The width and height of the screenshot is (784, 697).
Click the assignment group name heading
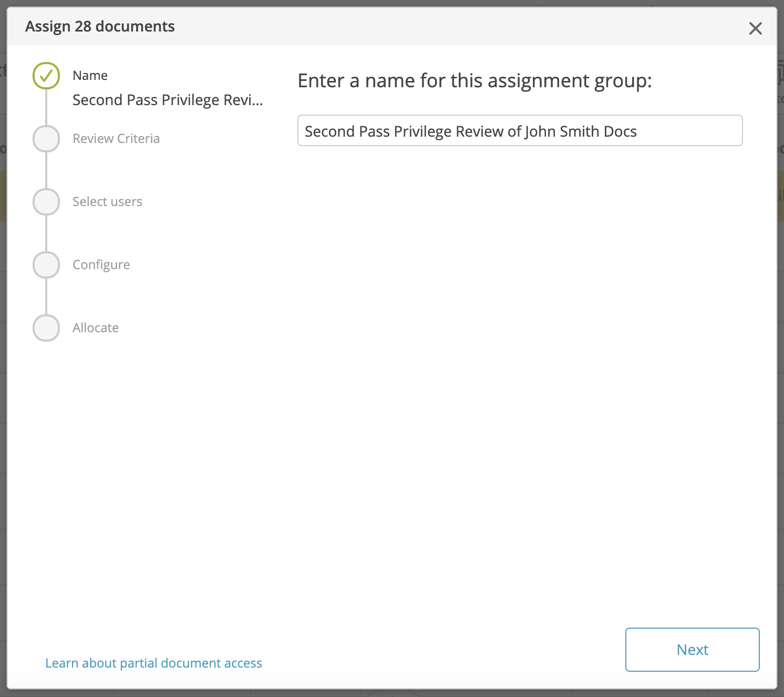474,80
